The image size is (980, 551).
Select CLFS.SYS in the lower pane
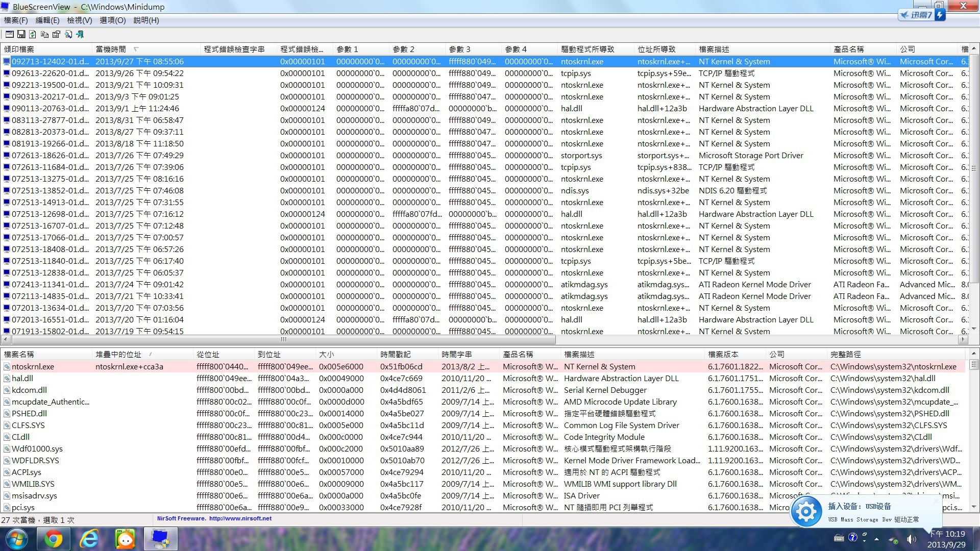click(483, 425)
